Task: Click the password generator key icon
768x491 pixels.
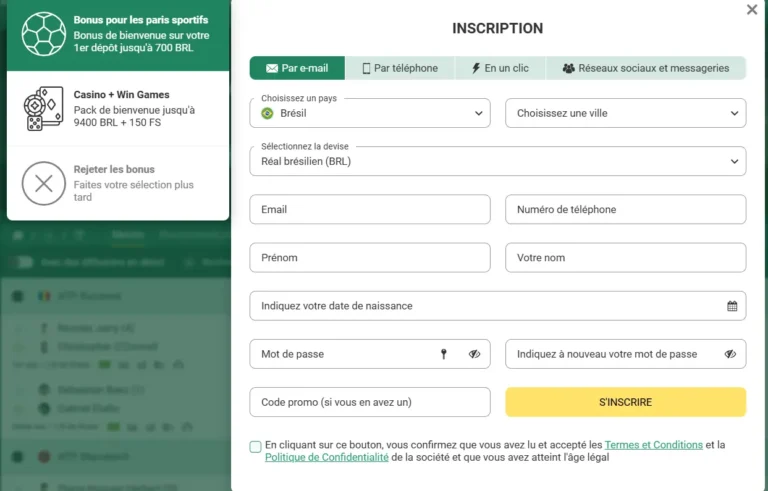Action: click(444, 354)
